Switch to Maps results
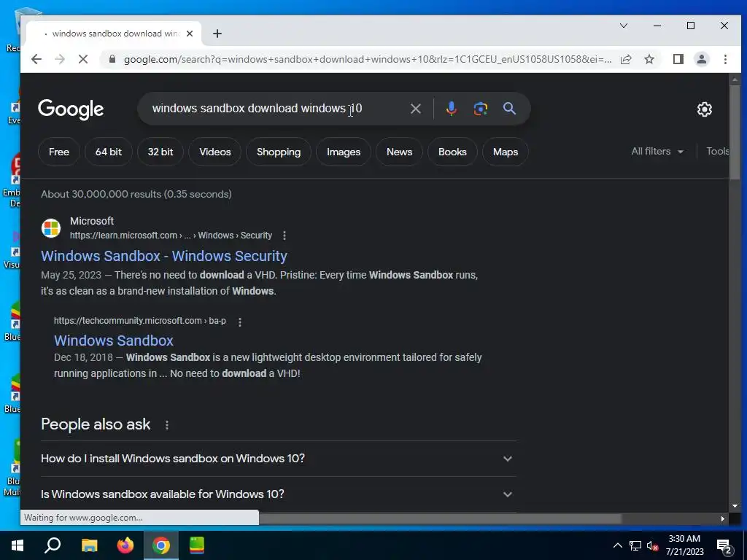Image resolution: width=747 pixels, height=560 pixels. point(506,152)
